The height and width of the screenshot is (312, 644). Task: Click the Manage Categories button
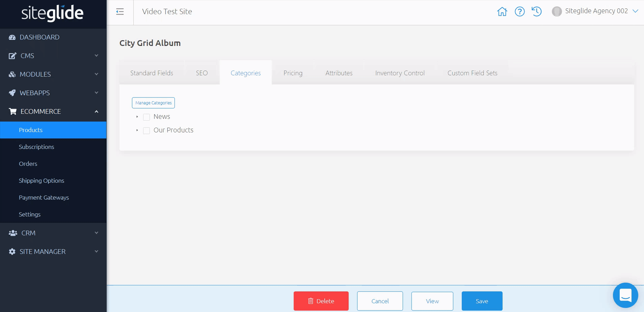(153, 103)
